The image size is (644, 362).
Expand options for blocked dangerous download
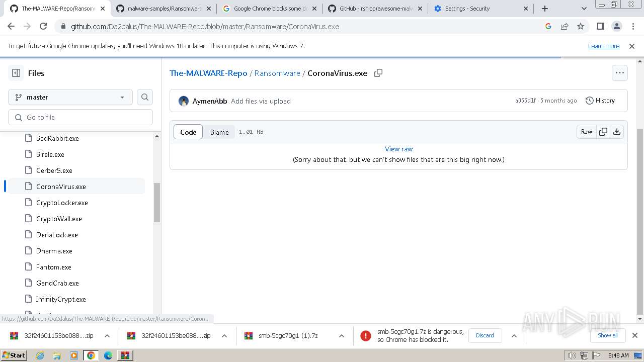point(514,335)
